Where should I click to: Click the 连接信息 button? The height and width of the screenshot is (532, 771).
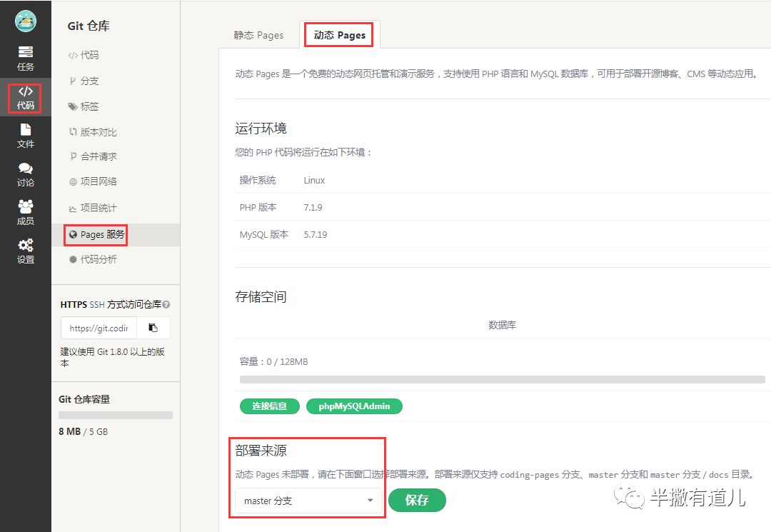(269, 406)
